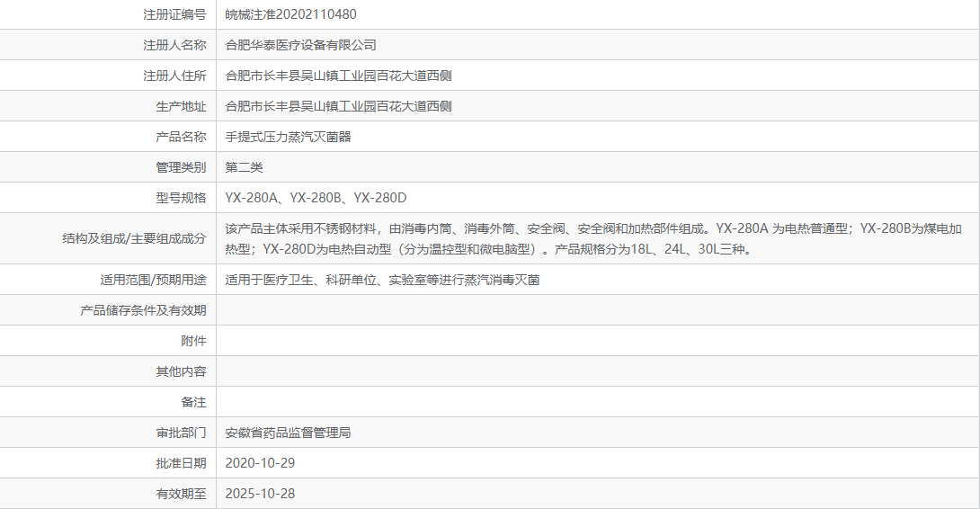Click the address value in 生产地址 row
The height and width of the screenshot is (509, 980).
(x=338, y=106)
